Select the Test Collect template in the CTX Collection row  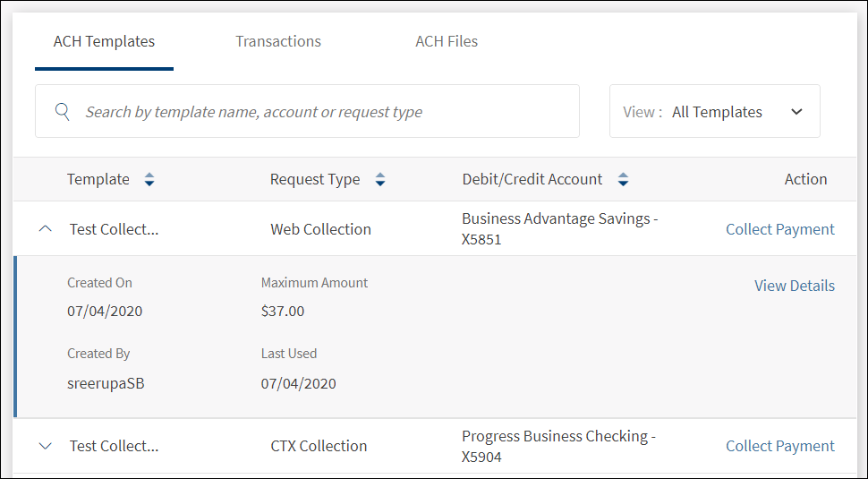[x=114, y=446]
